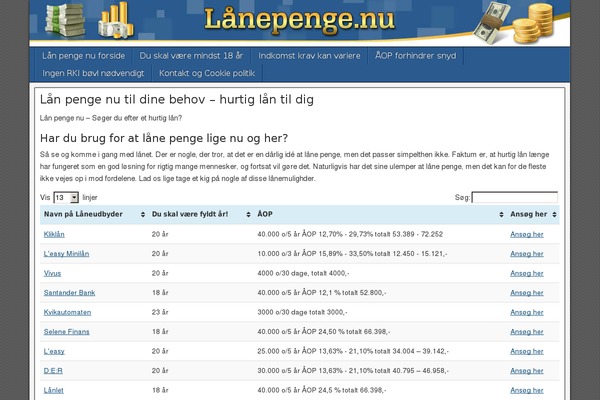Click 'Ansøg her' in Selene Finans row
The image size is (600, 400).
(x=527, y=332)
